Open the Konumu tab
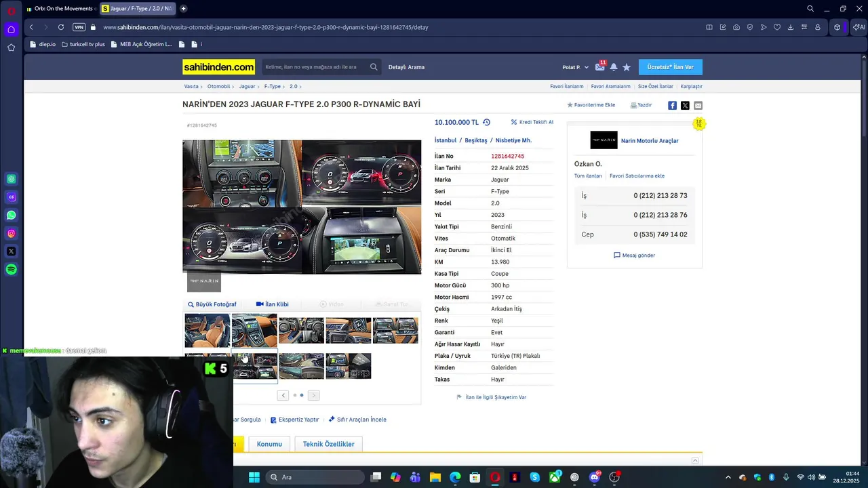The image size is (868, 488). click(x=269, y=444)
